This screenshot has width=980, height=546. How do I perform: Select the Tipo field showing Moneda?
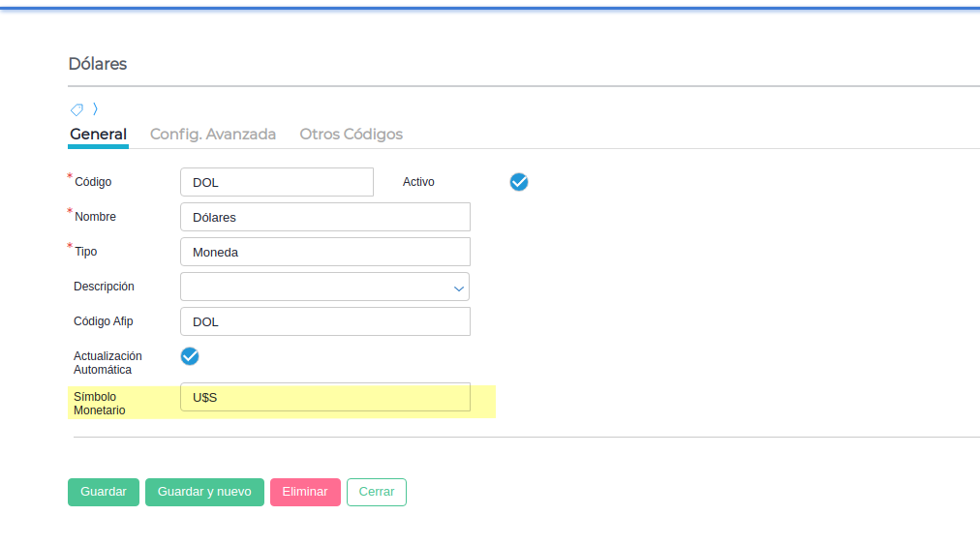tap(325, 252)
